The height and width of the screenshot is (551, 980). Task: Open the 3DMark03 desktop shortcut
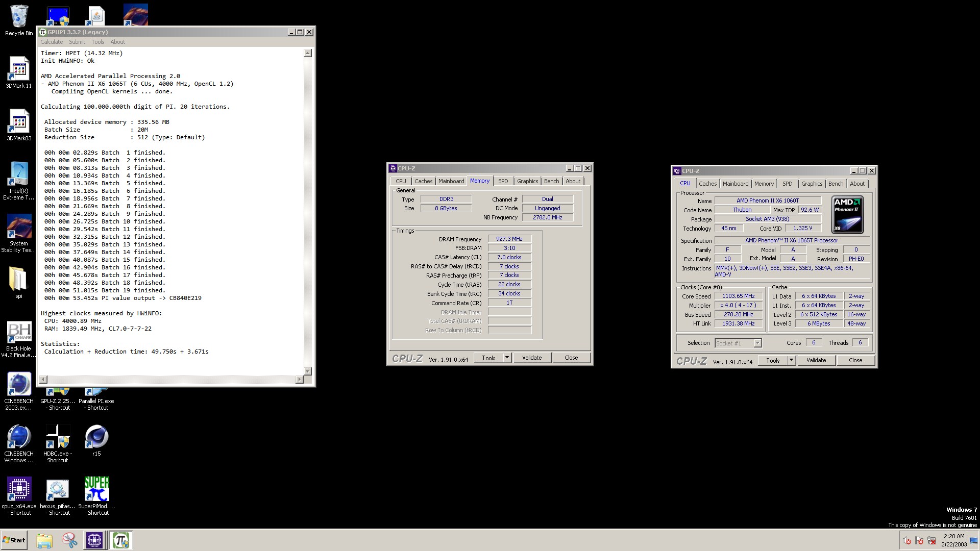[19, 125]
